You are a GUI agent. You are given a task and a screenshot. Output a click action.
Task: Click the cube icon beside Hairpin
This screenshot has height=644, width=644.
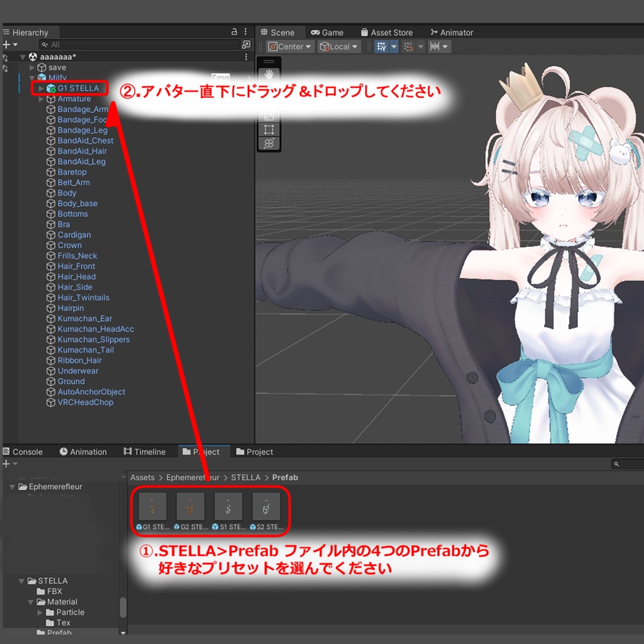pyautogui.click(x=51, y=308)
